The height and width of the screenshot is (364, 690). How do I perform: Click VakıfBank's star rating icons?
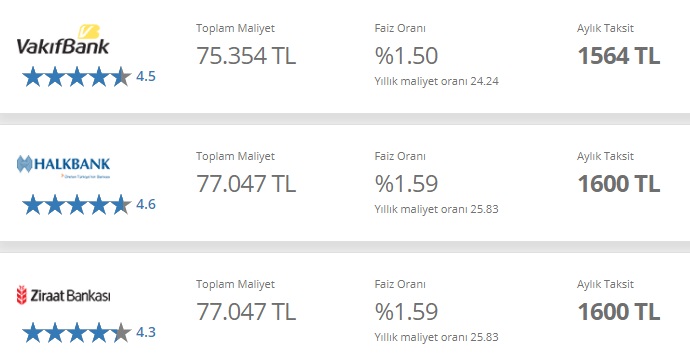(77, 77)
